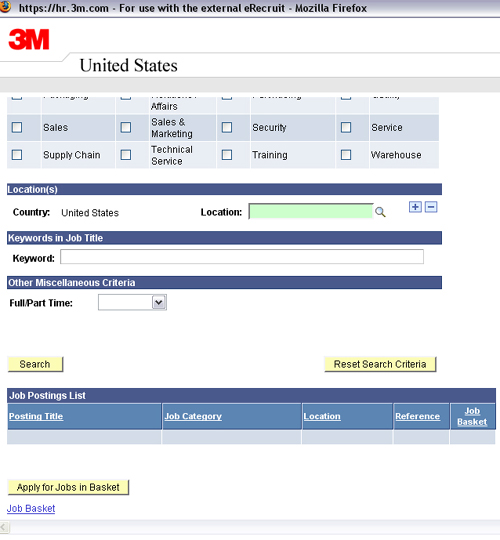Click the Location input field
500x540 pixels.
311,211
